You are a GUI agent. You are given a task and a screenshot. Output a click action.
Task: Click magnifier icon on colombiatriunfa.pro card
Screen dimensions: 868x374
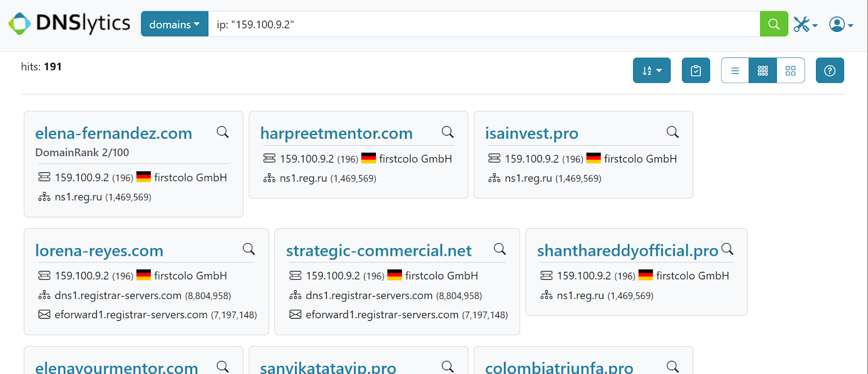tap(673, 366)
